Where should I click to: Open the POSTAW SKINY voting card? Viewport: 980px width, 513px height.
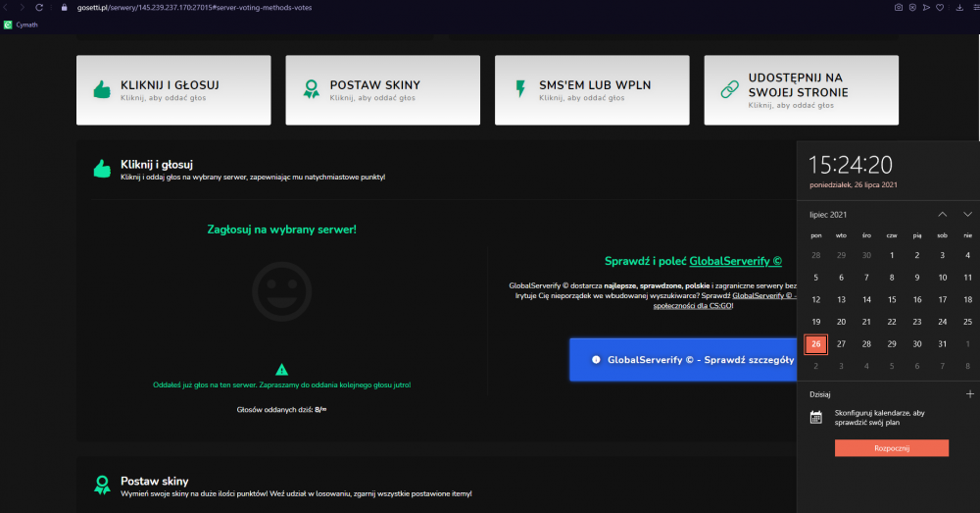[x=383, y=90]
